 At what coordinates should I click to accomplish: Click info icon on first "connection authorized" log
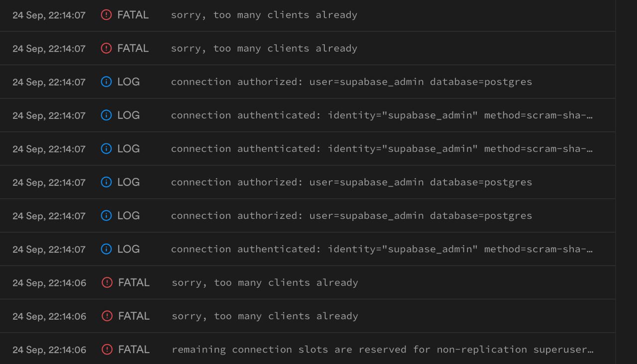point(106,82)
